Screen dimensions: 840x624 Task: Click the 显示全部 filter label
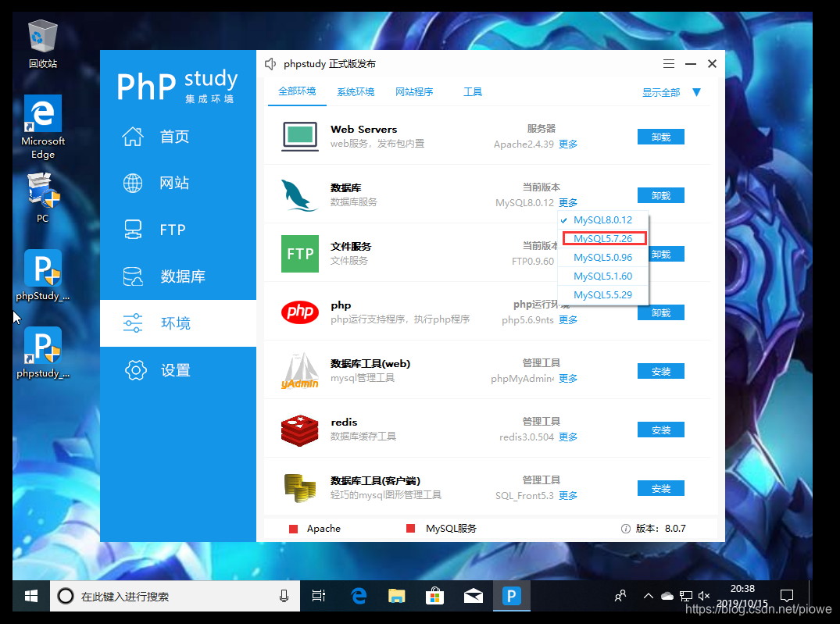[661, 93]
